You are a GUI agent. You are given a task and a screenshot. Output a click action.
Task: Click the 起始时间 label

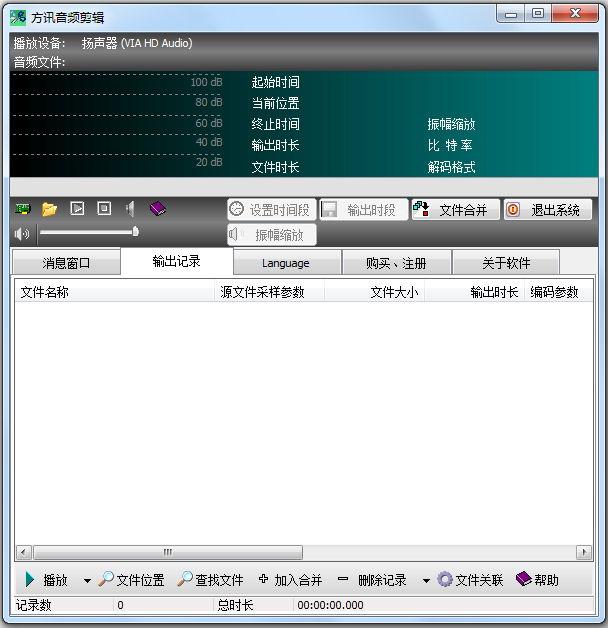point(276,82)
